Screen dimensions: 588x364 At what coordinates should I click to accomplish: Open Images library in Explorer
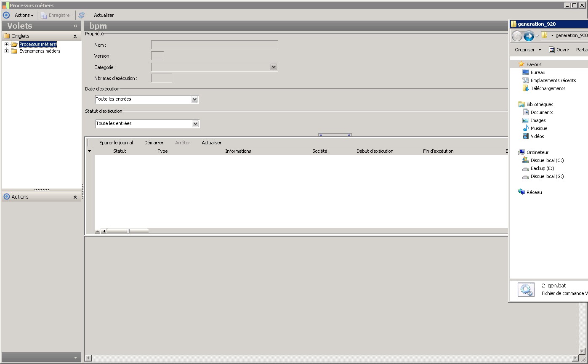(538, 120)
